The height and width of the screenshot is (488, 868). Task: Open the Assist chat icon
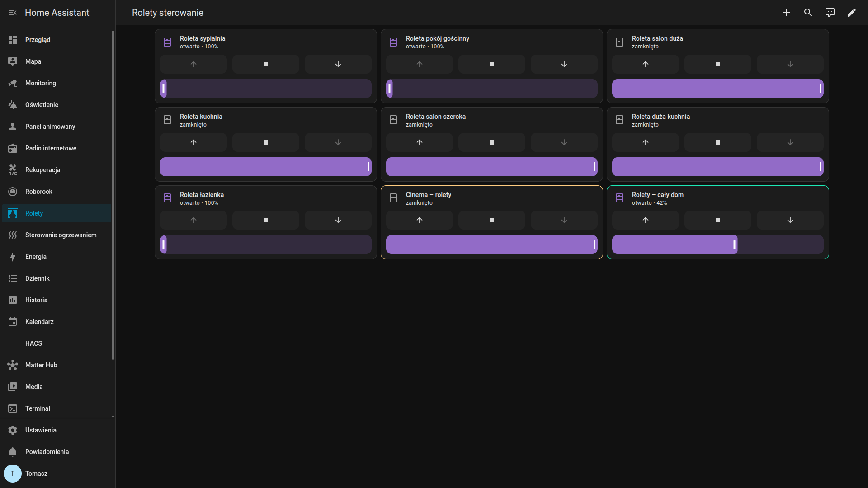[830, 13]
